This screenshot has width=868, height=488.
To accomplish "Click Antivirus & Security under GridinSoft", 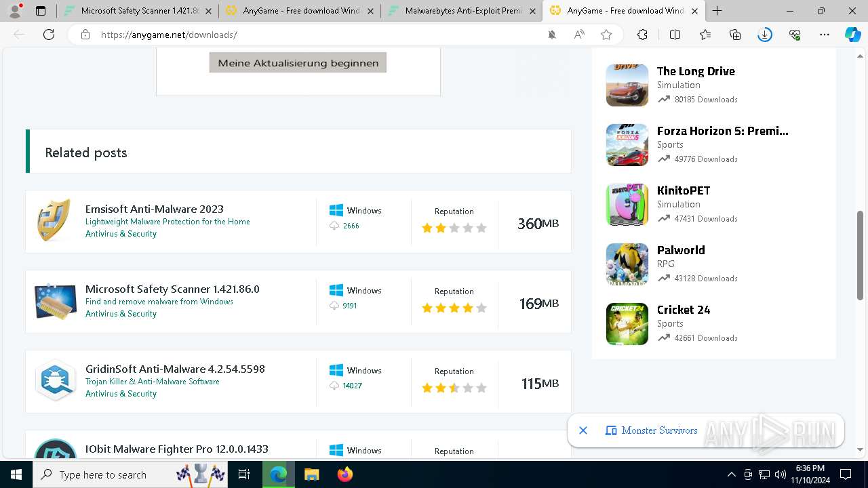I will [x=121, y=394].
